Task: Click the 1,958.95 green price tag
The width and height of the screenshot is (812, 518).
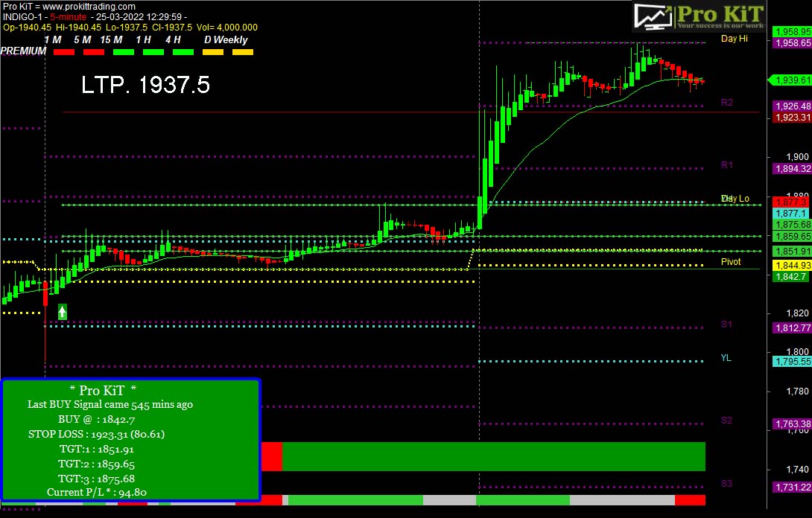Action: [x=792, y=32]
